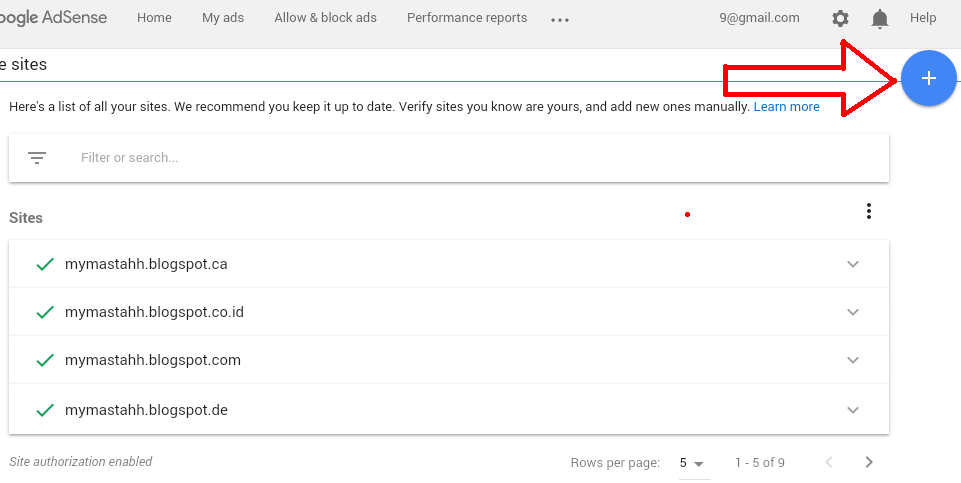
Task: Open Performance reports section
Action: click(x=467, y=18)
